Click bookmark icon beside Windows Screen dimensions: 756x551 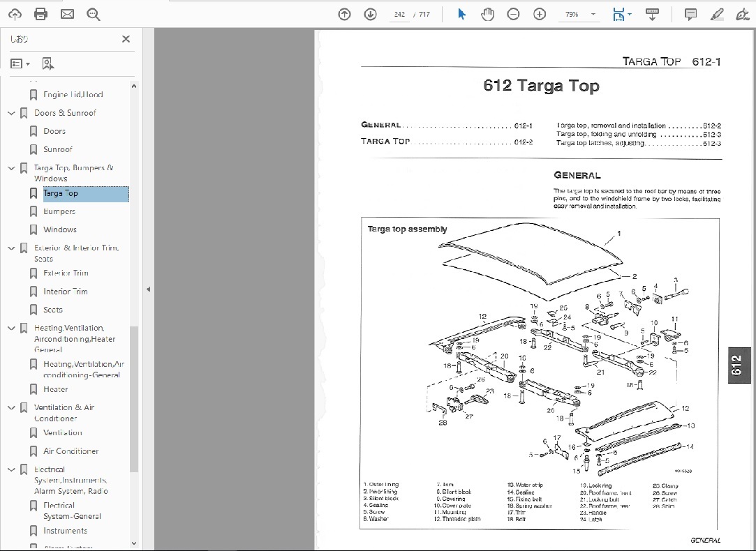coord(34,229)
